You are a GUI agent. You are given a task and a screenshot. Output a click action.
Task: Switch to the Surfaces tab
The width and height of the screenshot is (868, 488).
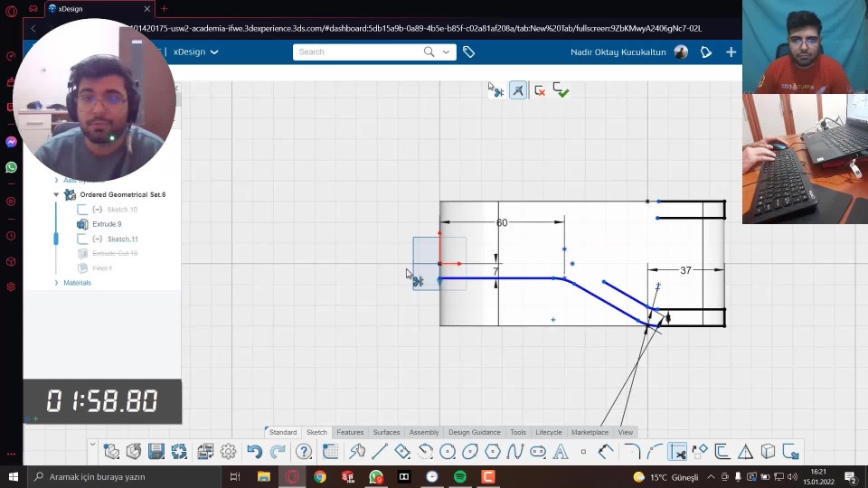(x=386, y=432)
